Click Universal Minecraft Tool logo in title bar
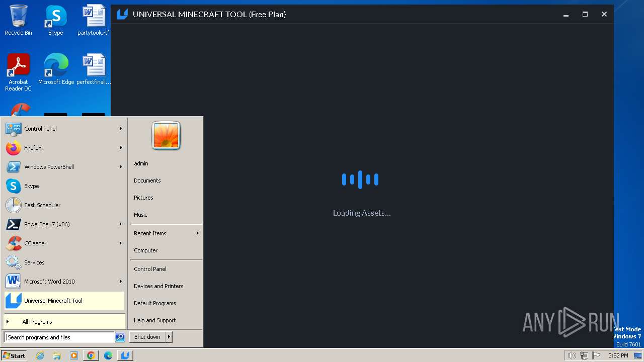Image resolution: width=644 pixels, height=362 pixels. pyautogui.click(x=122, y=14)
